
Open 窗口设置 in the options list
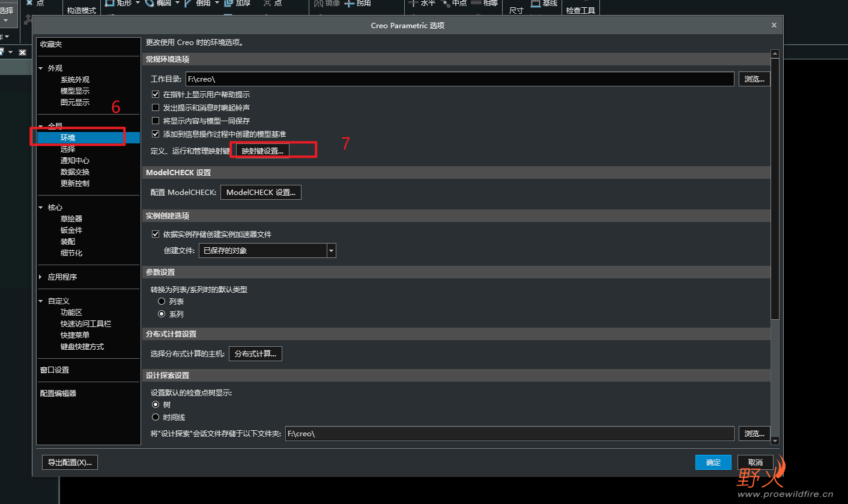pyautogui.click(x=55, y=370)
